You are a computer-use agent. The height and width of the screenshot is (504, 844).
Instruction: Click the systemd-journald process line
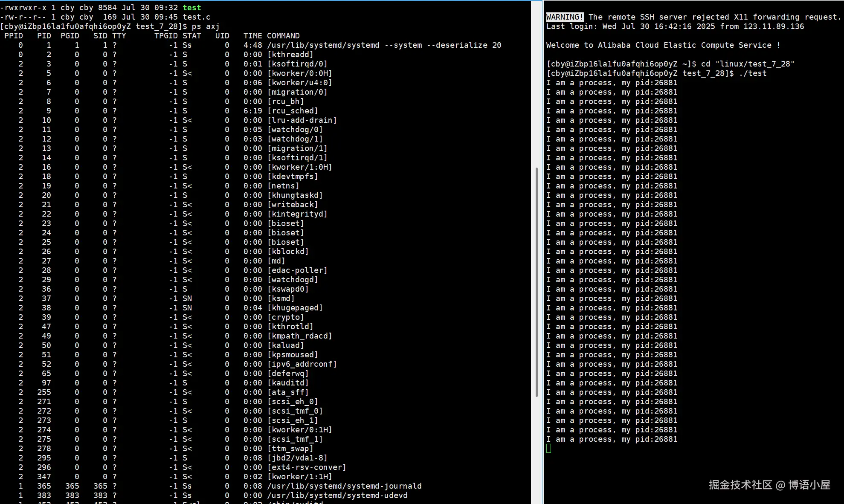coord(344,486)
